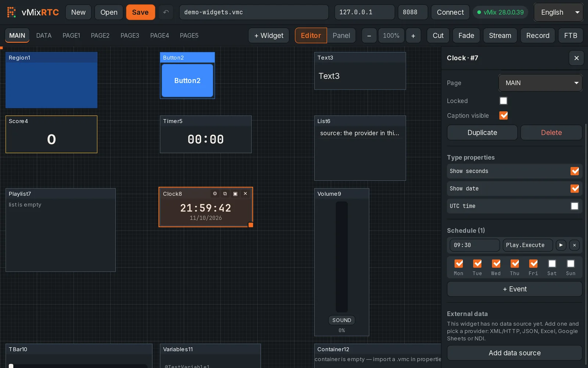Click the + Widget button
Image resolution: width=588 pixels, height=368 pixels.
[269, 36]
